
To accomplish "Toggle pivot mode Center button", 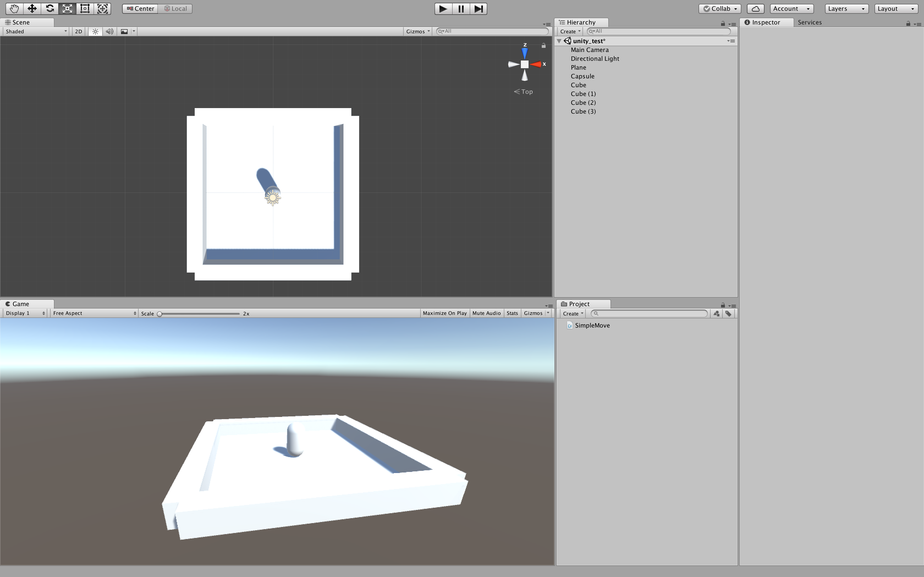I will 140,9.
